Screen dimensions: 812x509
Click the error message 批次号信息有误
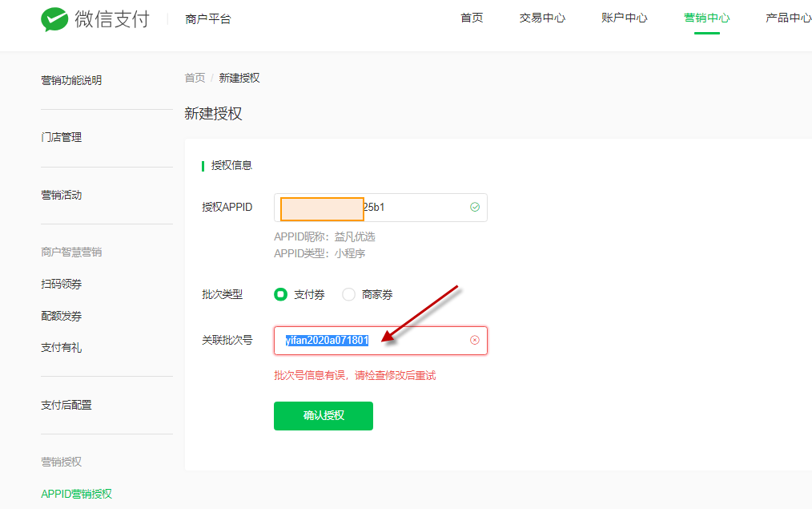tap(355, 375)
